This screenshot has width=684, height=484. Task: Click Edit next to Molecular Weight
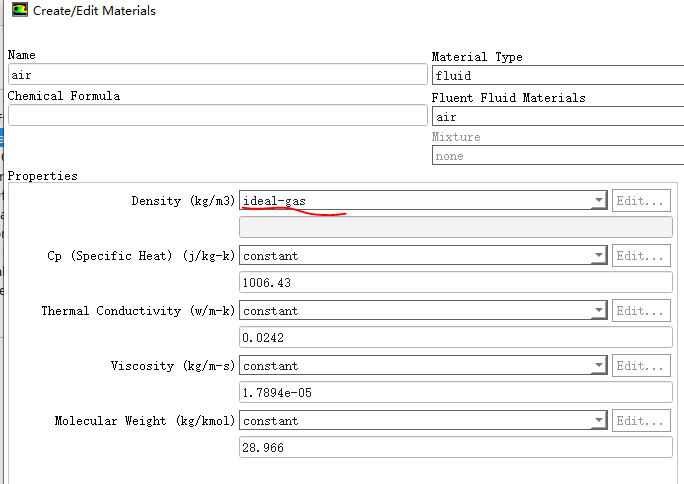point(641,421)
